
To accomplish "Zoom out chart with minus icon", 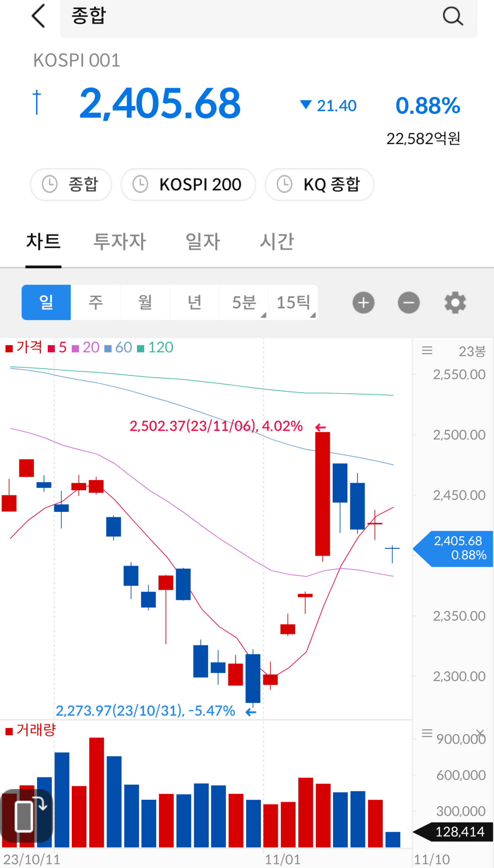I will coord(409,302).
